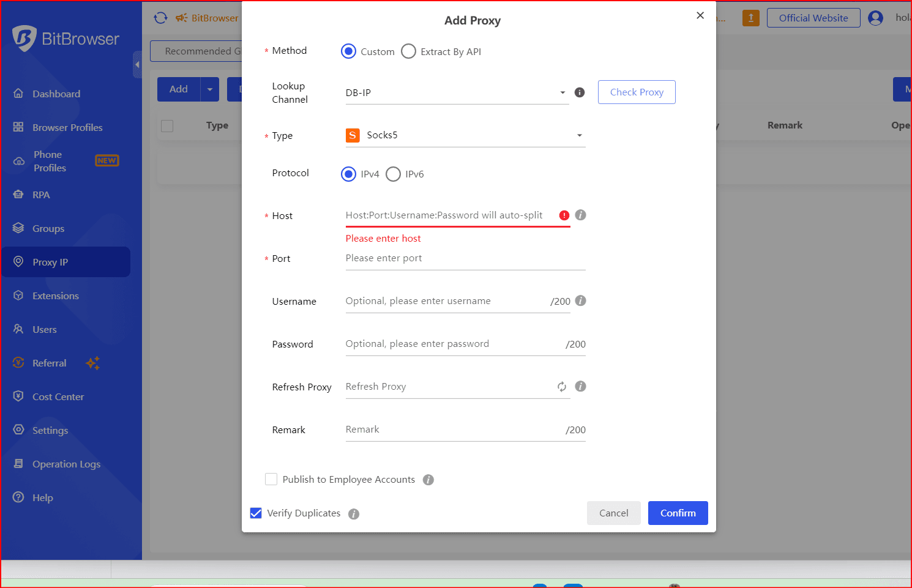912x588 pixels.
Task: Expand the Socks5 proxy Type dropdown
Action: (x=465, y=136)
